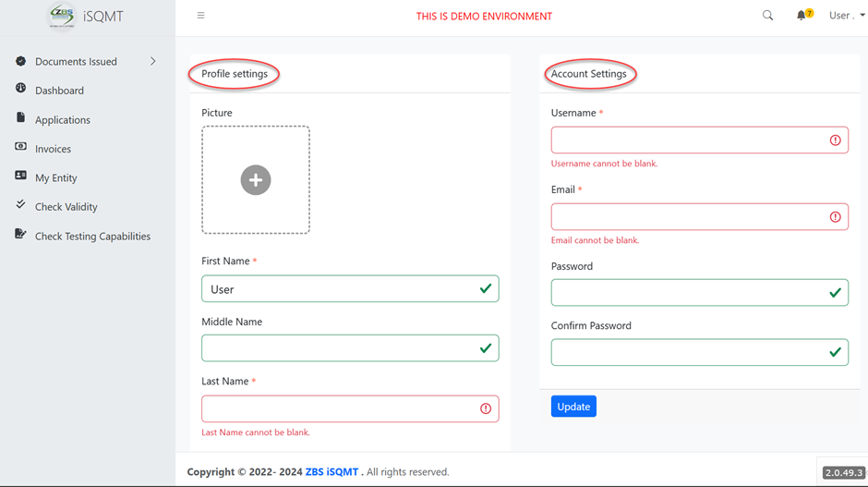Viewport: 868px width, 487px height.
Task: Click the My Entity sidebar icon
Action: point(20,177)
